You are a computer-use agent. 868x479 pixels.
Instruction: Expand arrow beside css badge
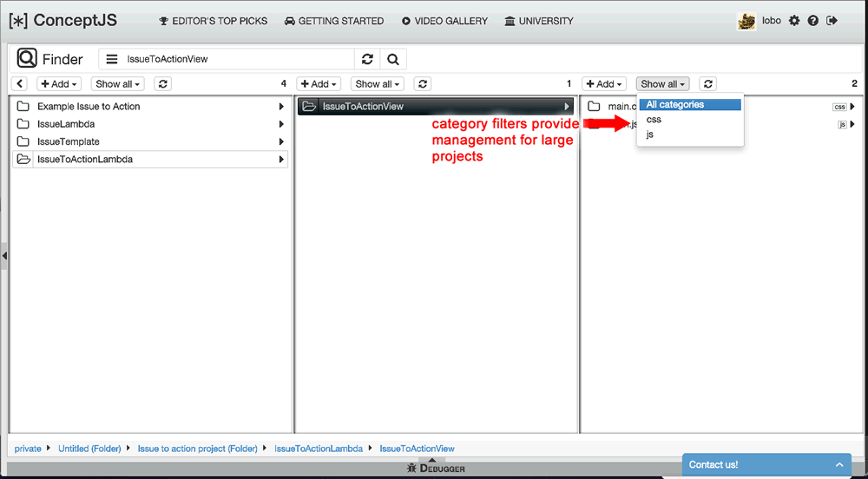852,106
